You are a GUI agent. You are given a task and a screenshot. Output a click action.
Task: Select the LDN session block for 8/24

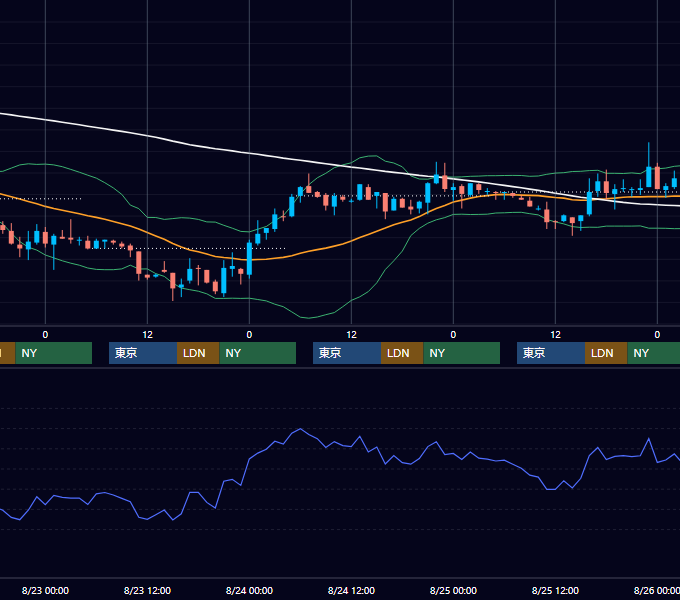(x=402, y=353)
